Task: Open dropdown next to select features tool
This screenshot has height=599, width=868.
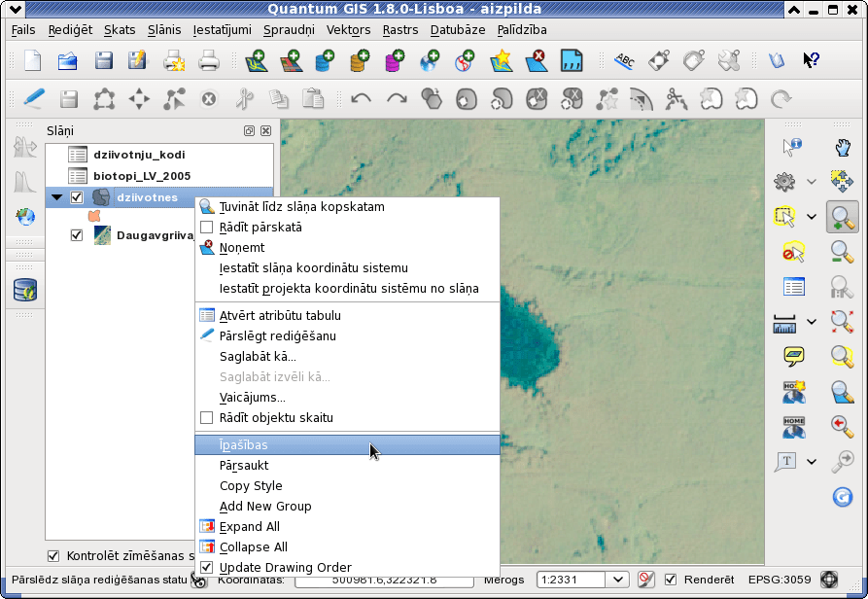Action: coord(812,217)
